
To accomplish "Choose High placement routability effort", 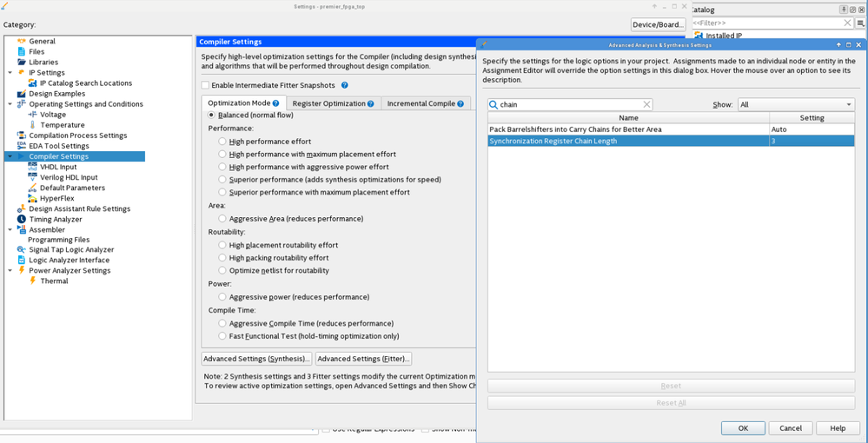I will [x=222, y=245].
